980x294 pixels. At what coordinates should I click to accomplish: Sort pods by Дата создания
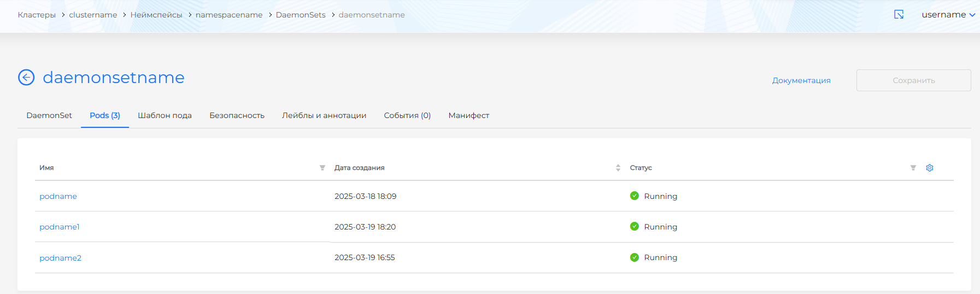[618, 168]
